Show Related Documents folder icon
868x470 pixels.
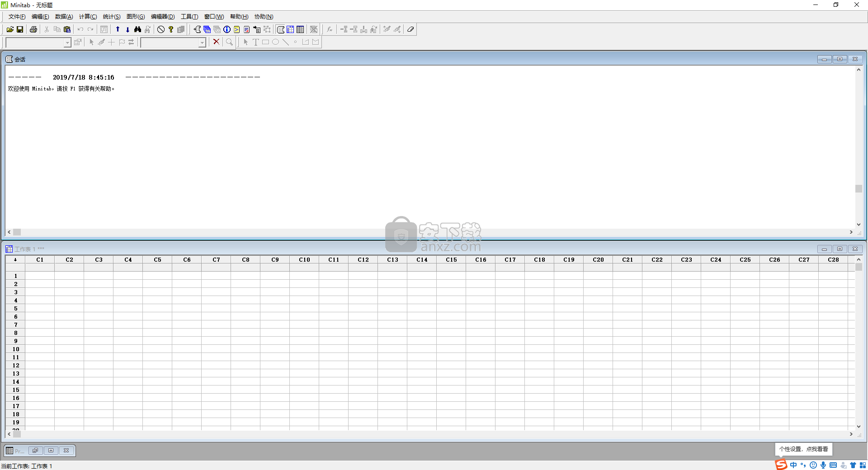(x=257, y=29)
